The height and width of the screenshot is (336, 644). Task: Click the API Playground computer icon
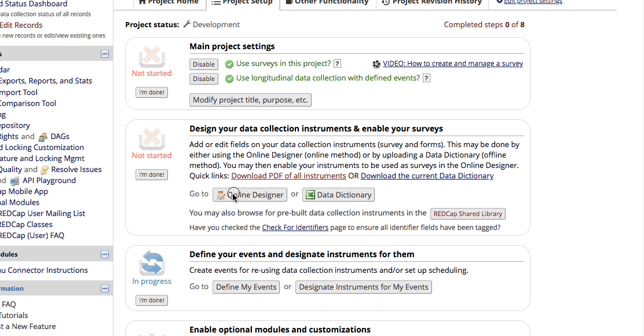[14, 181]
